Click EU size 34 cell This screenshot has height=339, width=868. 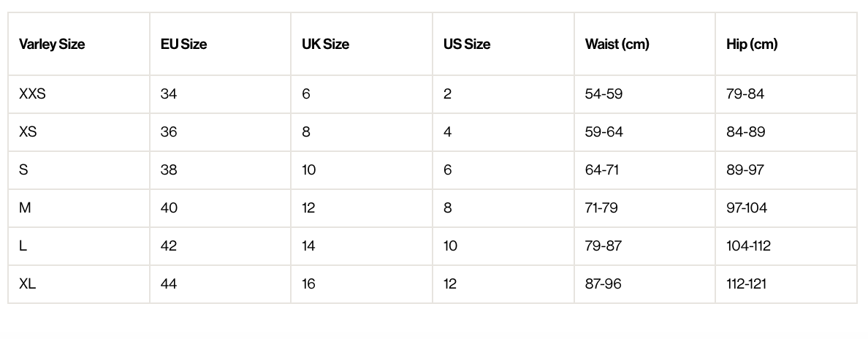(x=169, y=94)
